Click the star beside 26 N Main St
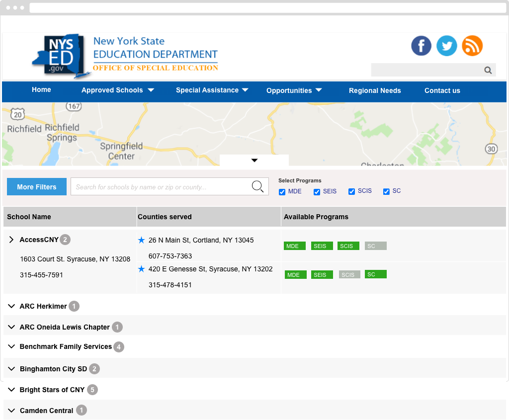 pyautogui.click(x=141, y=240)
